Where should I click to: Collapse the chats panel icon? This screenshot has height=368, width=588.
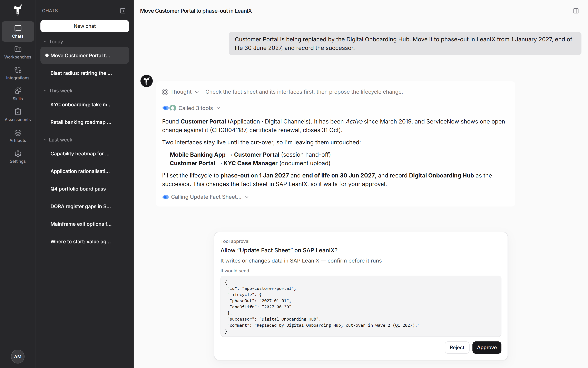[123, 11]
